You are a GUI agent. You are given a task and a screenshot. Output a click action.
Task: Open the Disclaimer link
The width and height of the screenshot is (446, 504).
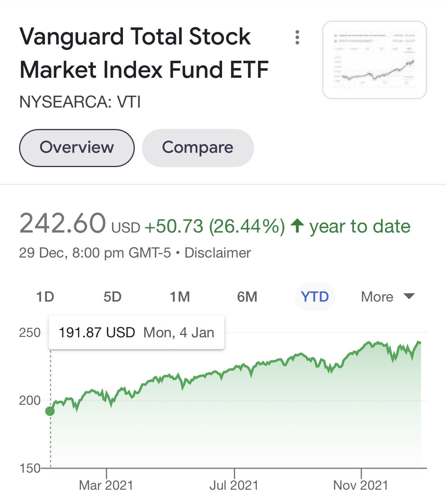(x=218, y=253)
